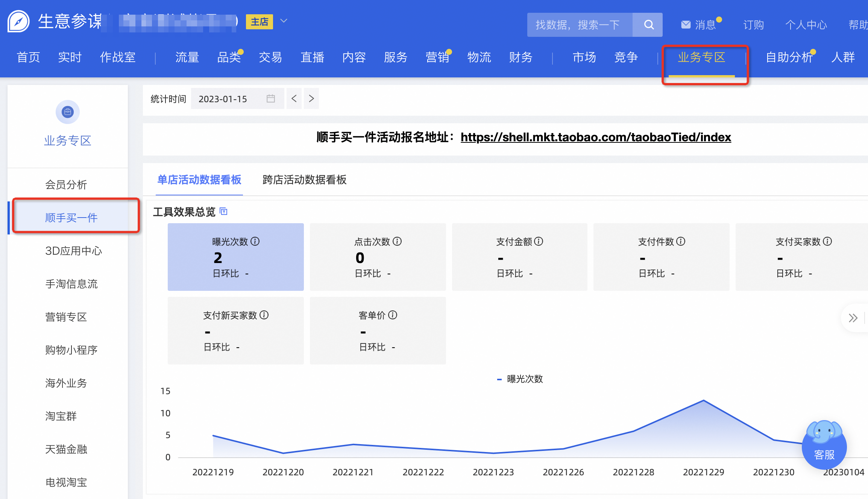Image resolution: width=868 pixels, height=499 pixels.
Task: Click the info icon beside 支付金额
Action: [x=539, y=241]
